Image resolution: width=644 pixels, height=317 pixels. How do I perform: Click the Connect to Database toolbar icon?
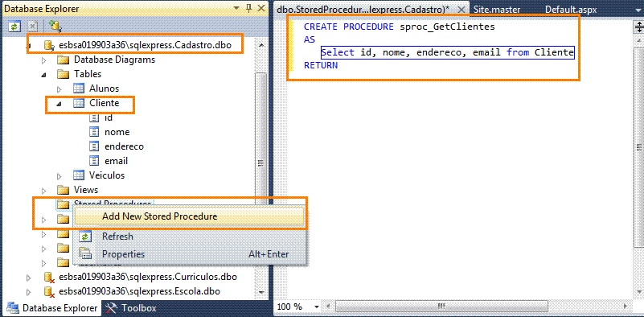(55, 27)
